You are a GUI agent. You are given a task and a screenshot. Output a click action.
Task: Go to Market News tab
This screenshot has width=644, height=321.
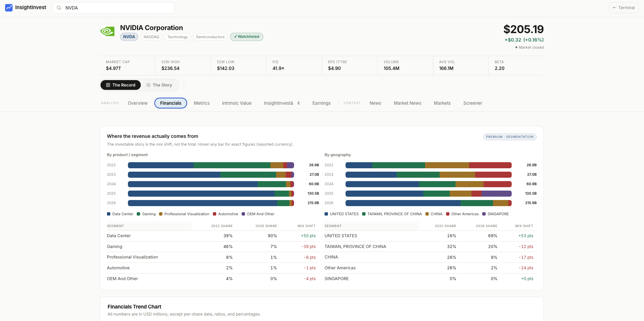tap(407, 103)
